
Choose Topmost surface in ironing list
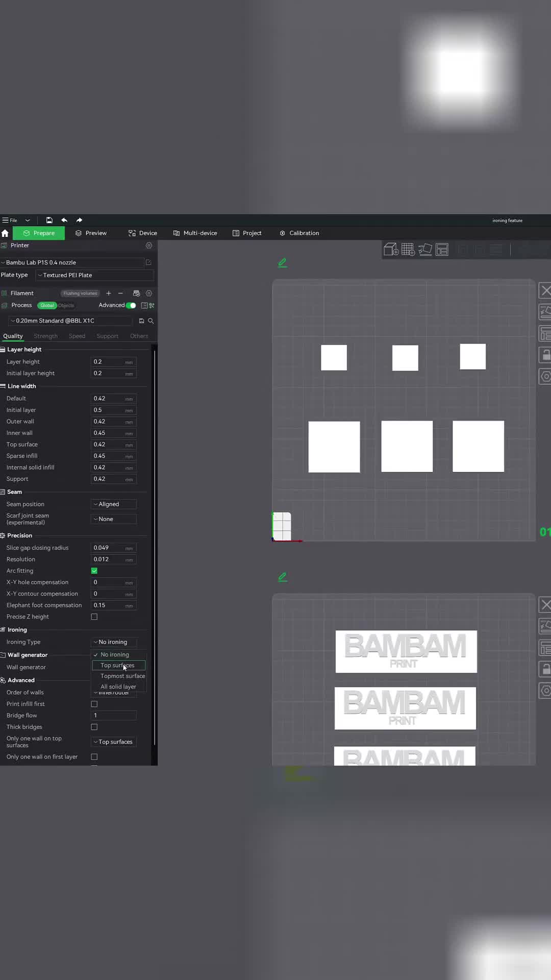(x=119, y=676)
